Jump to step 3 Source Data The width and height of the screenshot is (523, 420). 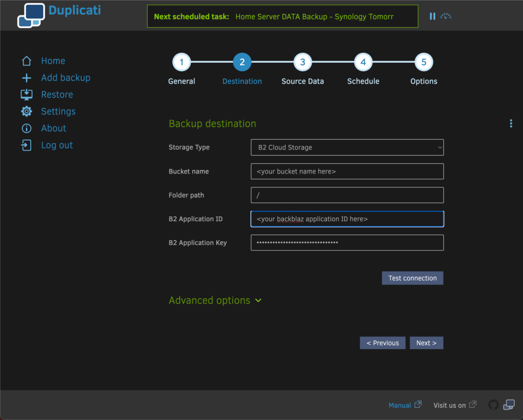pyautogui.click(x=302, y=63)
